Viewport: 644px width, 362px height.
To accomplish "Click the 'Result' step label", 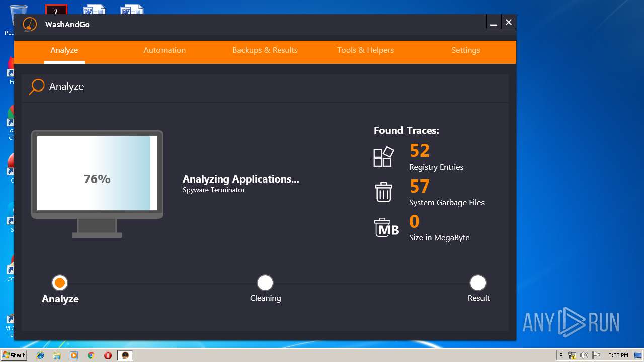I will click(478, 298).
